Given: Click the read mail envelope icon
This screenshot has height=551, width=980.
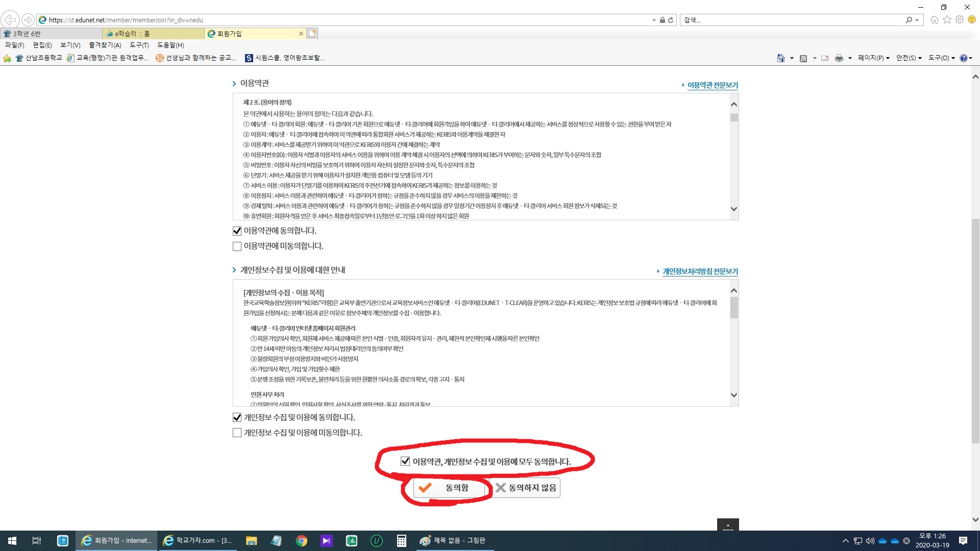Looking at the screenshot, I should (x=825, y=58).
